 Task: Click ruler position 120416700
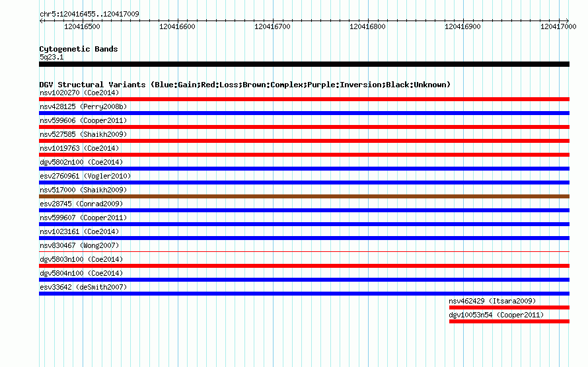(x=273, y=26)
